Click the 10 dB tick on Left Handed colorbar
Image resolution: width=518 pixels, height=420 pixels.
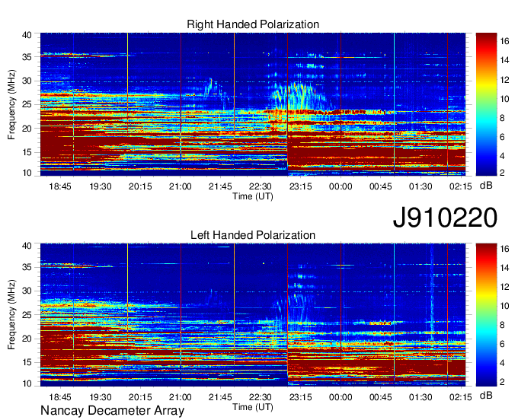504,306
